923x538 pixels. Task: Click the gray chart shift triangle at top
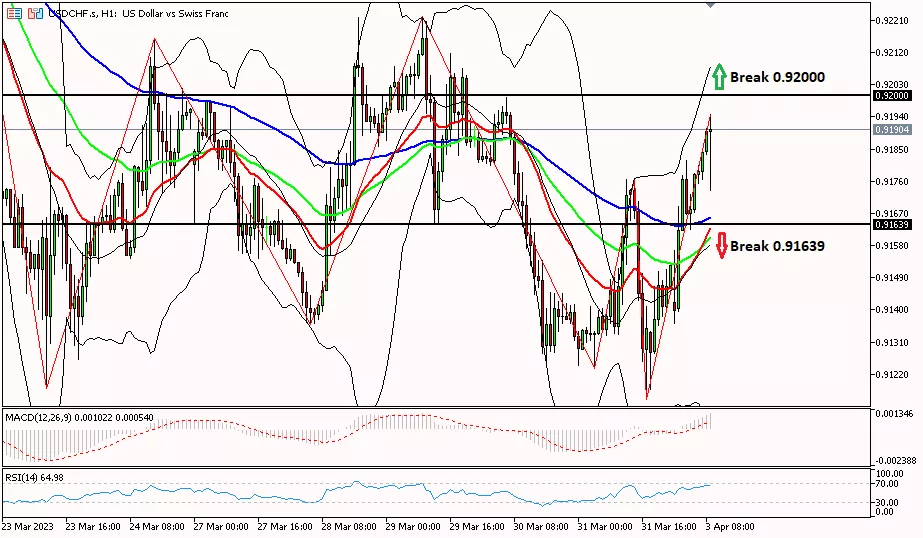coord(711,5)
